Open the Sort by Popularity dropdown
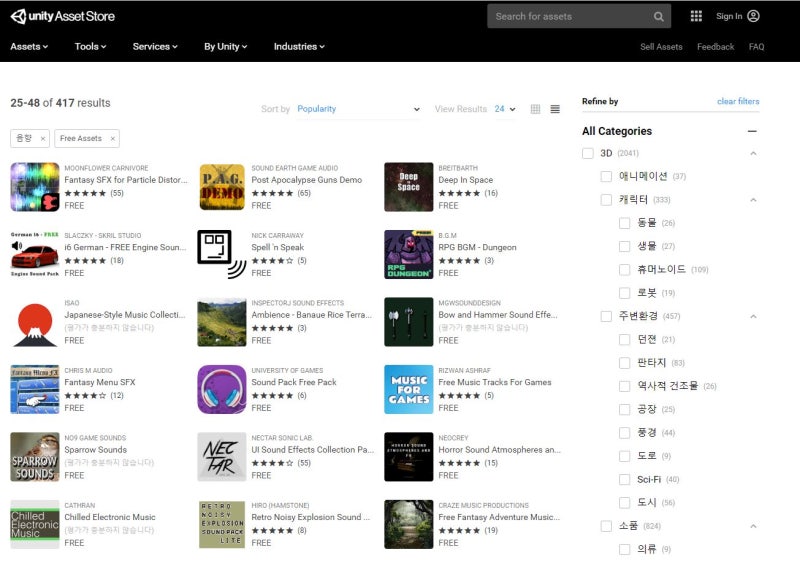 point(359,109)
